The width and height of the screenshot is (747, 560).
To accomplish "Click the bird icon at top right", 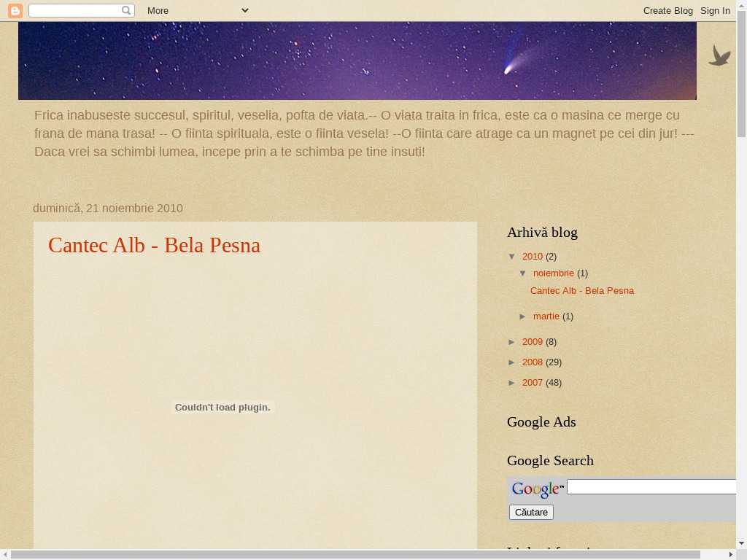I will pos(719,56).
